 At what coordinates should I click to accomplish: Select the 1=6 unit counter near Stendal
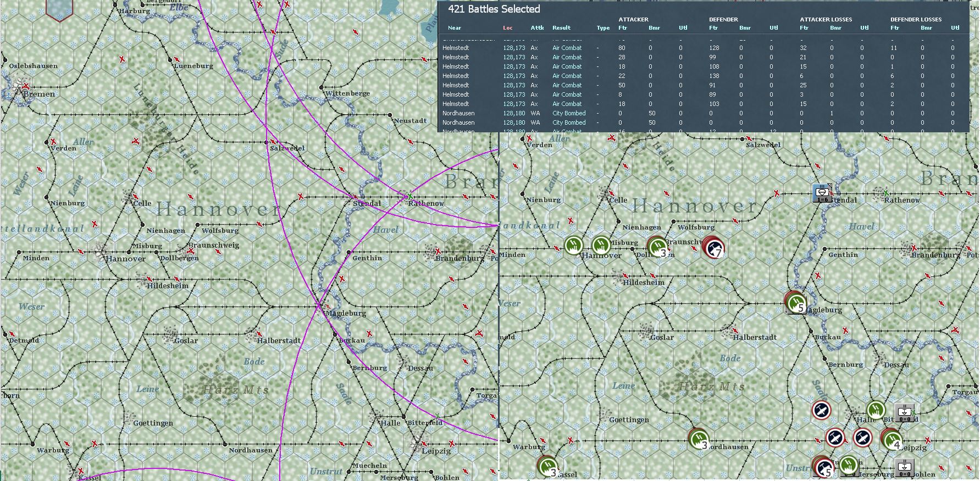click(x=822, y=193)
